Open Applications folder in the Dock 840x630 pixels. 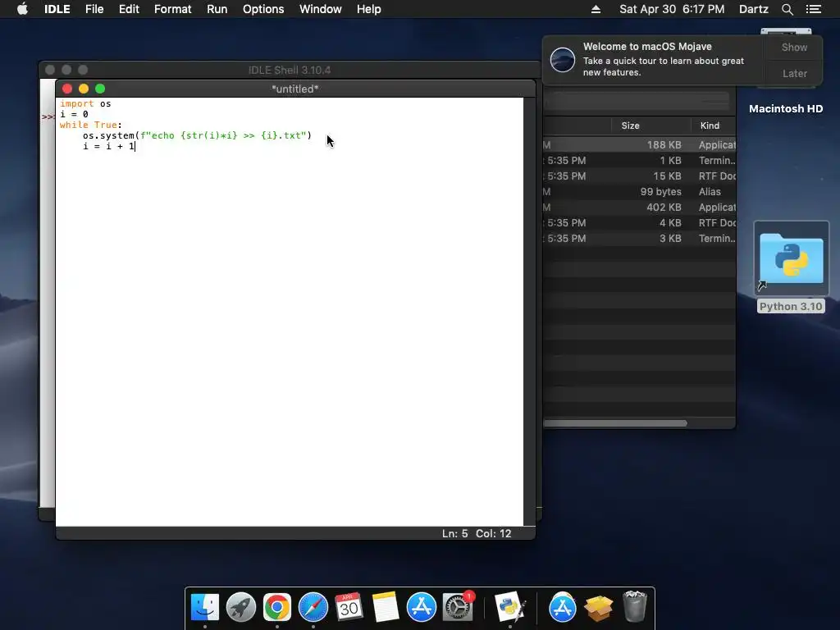(562, 607)
